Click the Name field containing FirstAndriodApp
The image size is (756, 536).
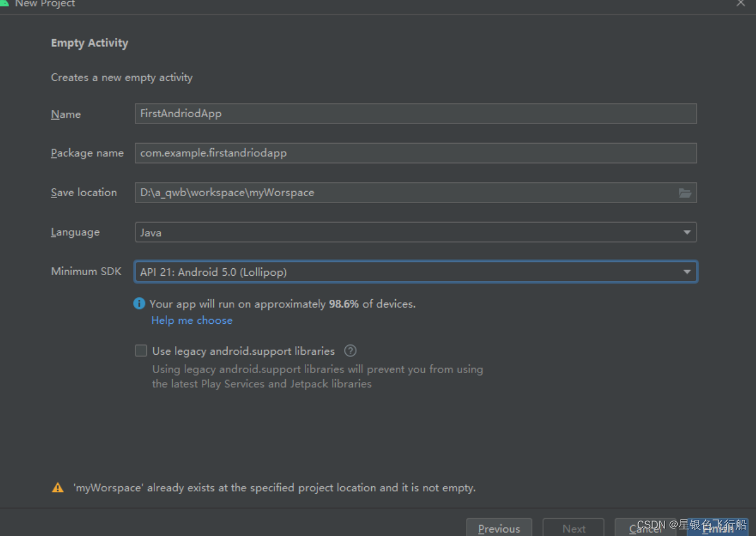click(x=416, y=114)
